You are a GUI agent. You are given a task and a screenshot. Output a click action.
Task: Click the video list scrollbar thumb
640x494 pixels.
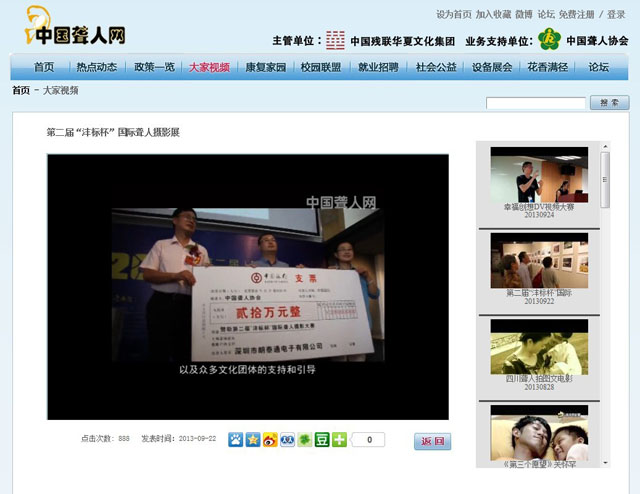605,180
